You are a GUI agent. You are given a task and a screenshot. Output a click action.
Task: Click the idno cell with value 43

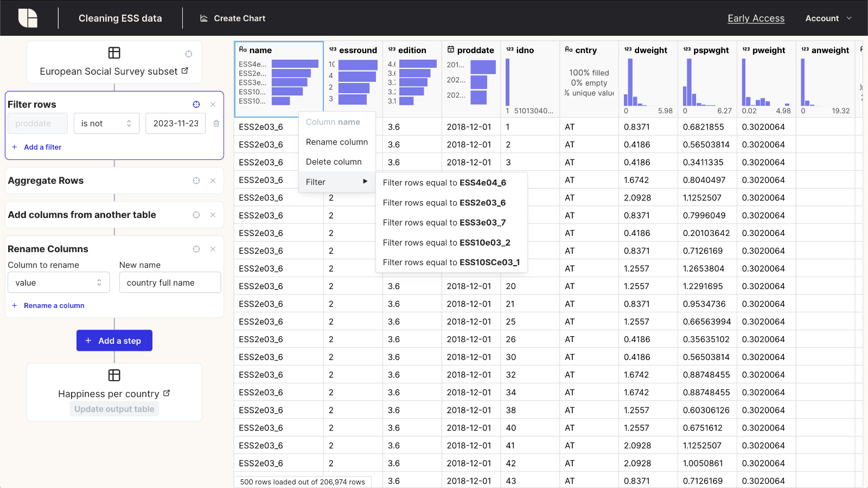click(530, 481)
